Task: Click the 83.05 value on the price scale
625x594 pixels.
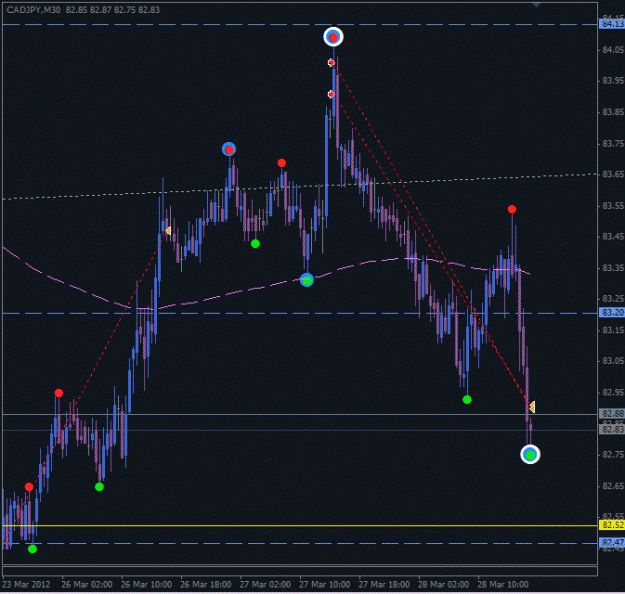Action: 613,361
